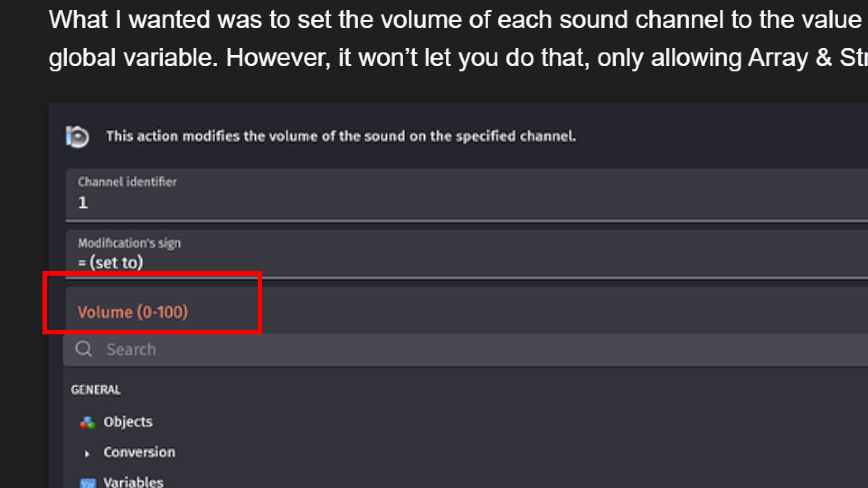Click the empty area right of Volume label
The width and height of the screenshot is (868, 488).
tap(542, 312)
